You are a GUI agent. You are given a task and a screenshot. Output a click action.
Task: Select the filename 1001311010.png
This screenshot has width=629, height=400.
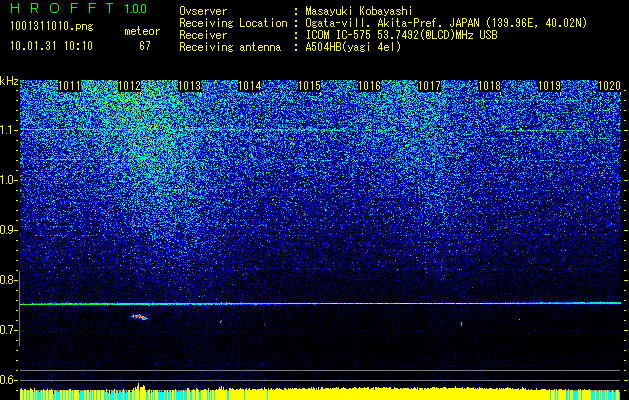(x=52, y=27)
